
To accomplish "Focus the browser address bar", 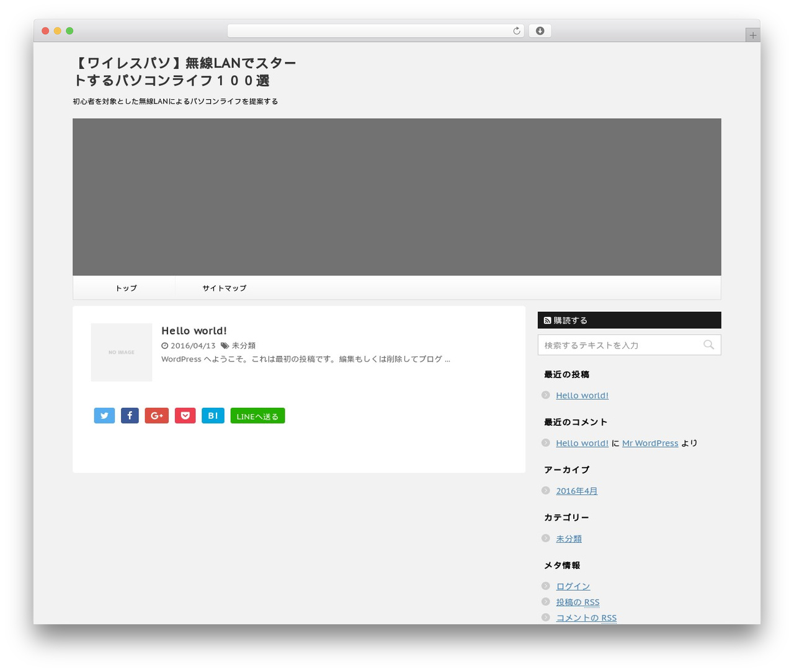I will 375,31.
